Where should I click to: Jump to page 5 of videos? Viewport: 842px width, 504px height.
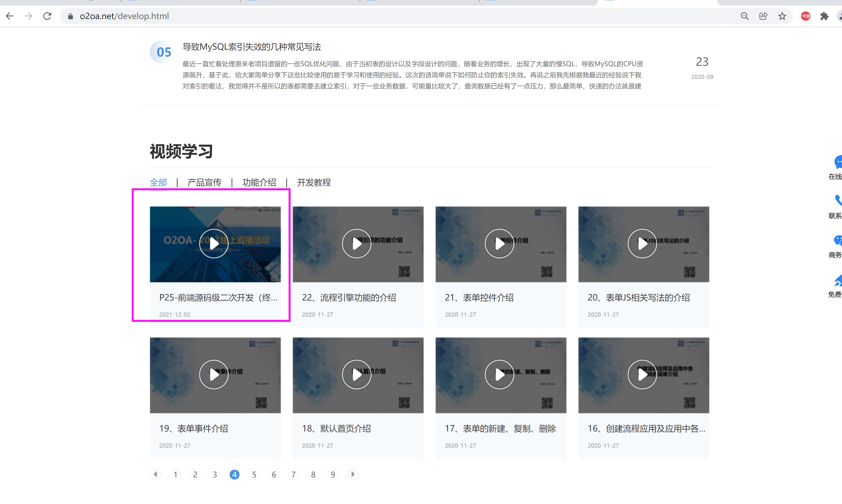coord(254,474)
